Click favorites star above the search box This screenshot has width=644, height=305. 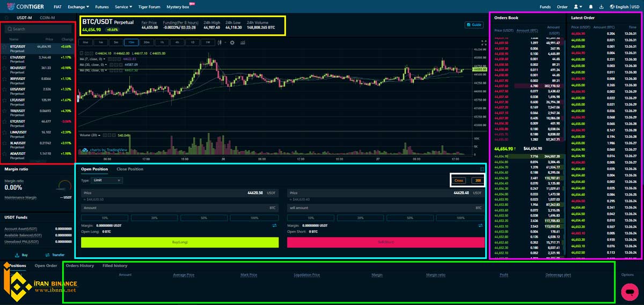tap(6, 18)
